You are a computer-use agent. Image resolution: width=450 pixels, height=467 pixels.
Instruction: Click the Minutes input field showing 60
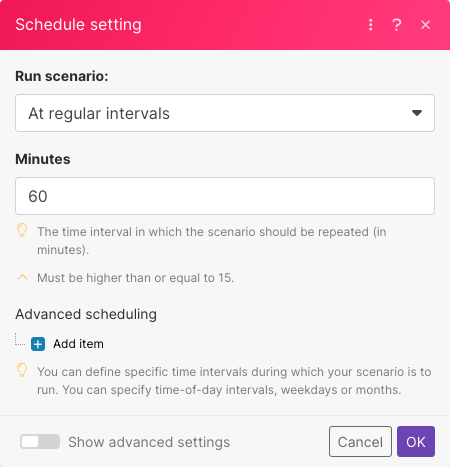coord(225,196)
